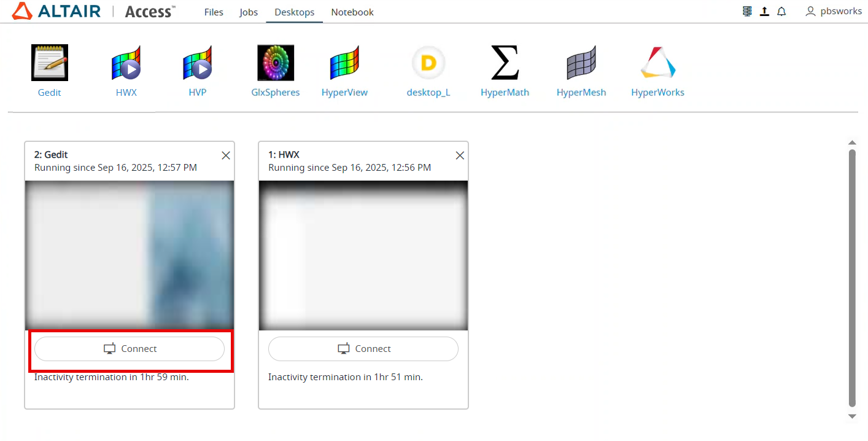Screen dimensions: 868x441
Task: Close the 1: HWX session card
Action: click(460, 155)
